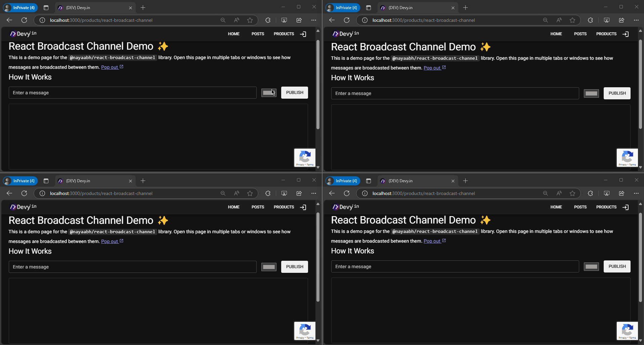Favorite the page via star in top-left window
644x345 pixels.
(250, 20)
